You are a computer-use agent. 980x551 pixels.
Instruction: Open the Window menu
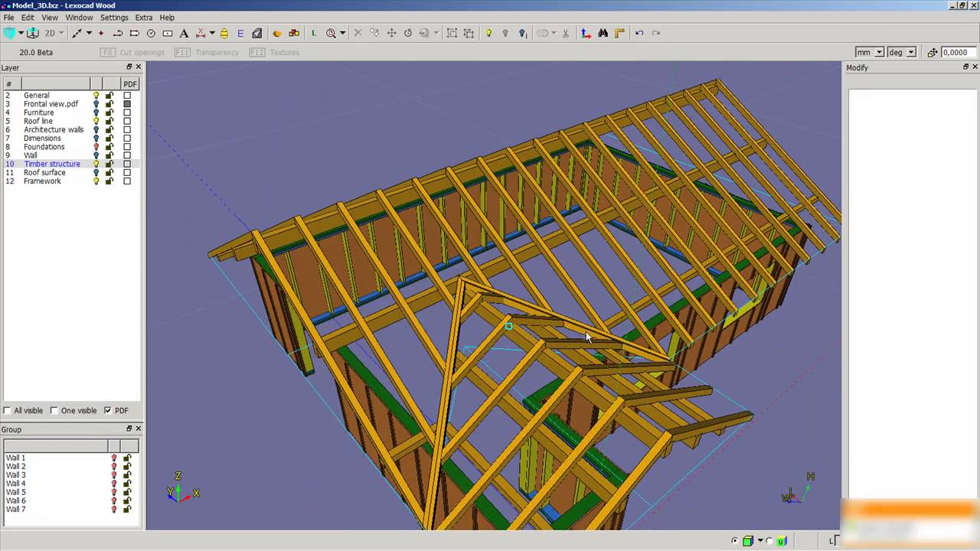tap(79, 17)
